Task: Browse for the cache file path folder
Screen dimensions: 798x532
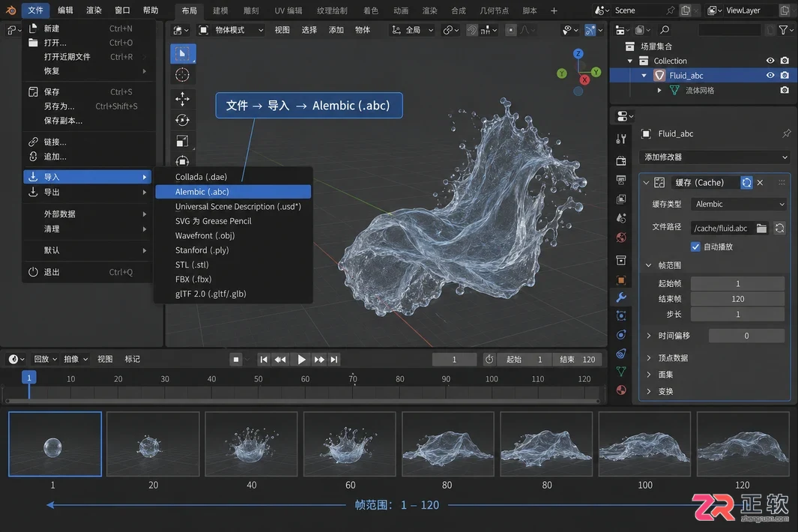Action: (x=761, y=228)
